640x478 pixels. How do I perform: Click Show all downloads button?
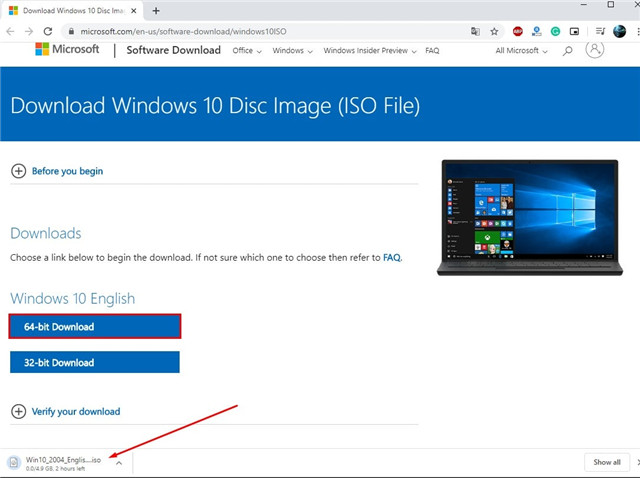click(607, 462)
